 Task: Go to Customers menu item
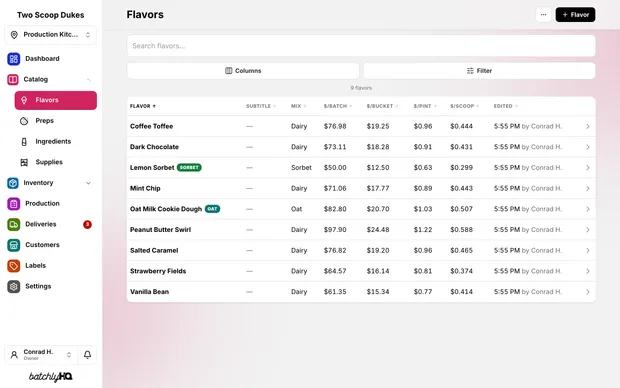click(51, 245)
